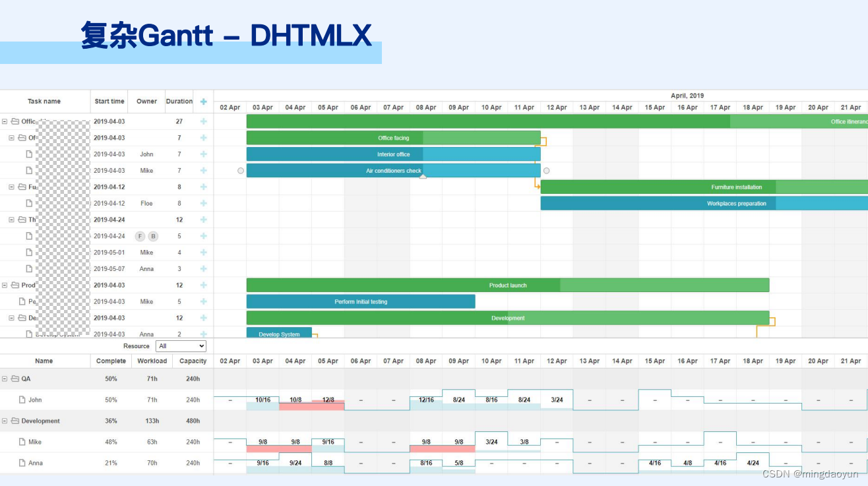
Task: Click the folder icon of the Th task row
Action: tap(22, 220)
